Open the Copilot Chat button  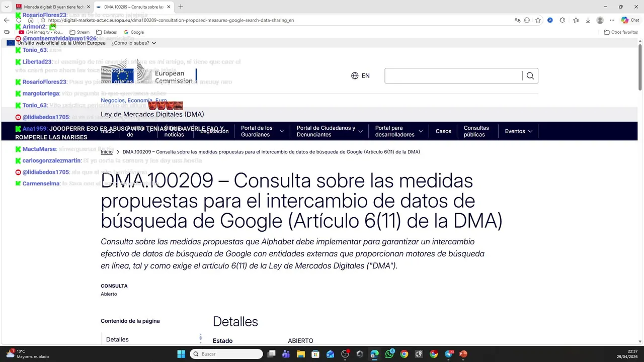pyautogui.click(x=630, y=20)
